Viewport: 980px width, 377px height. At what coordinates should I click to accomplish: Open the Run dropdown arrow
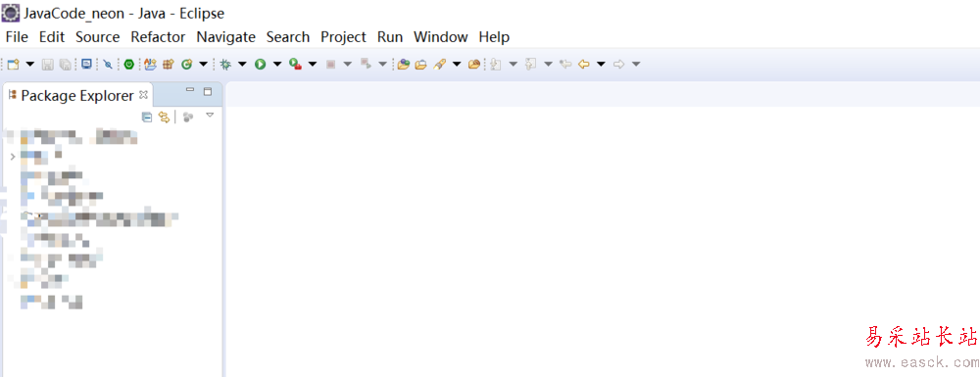pyautogui.click(x=277, y=64)
